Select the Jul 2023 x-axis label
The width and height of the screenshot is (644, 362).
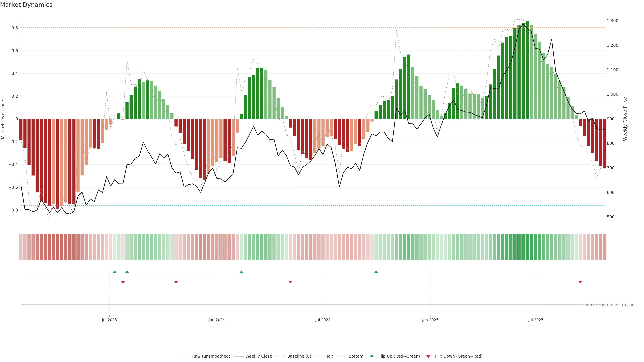[x=109, y=320]
